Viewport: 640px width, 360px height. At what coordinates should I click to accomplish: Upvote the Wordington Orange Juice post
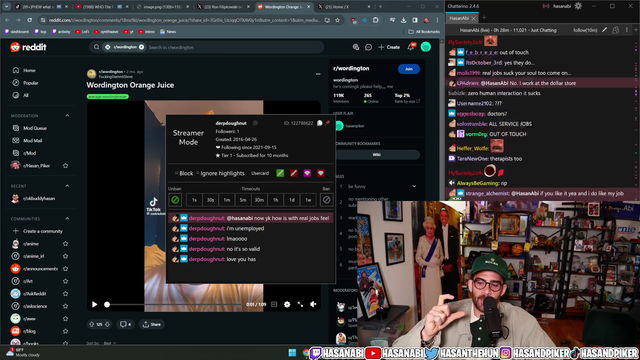click(91, 324)
